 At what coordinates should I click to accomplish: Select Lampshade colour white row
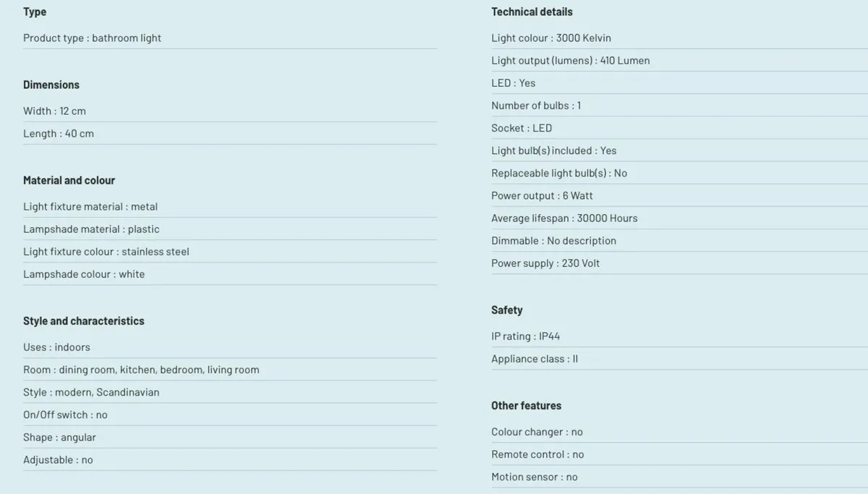230,274
